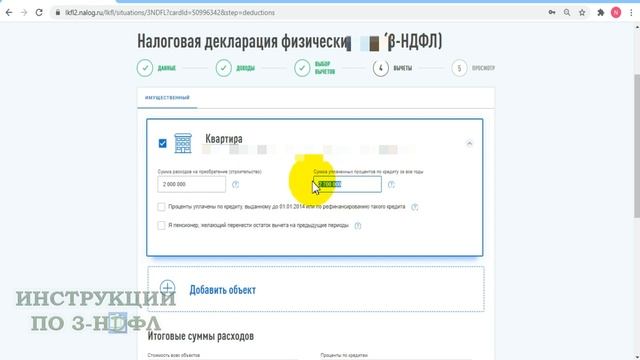This screenshot has height=360, width=640.
Task: Click the browser forward arrow
Action: (24, 13)
